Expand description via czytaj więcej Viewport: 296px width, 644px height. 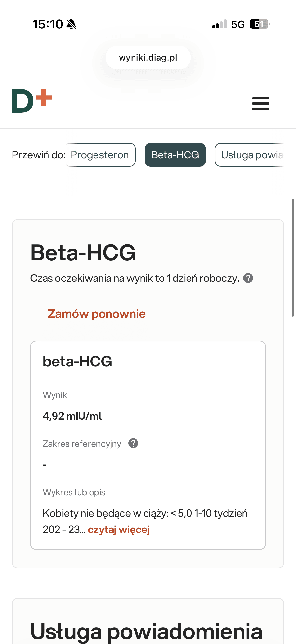tap(119, 529)
